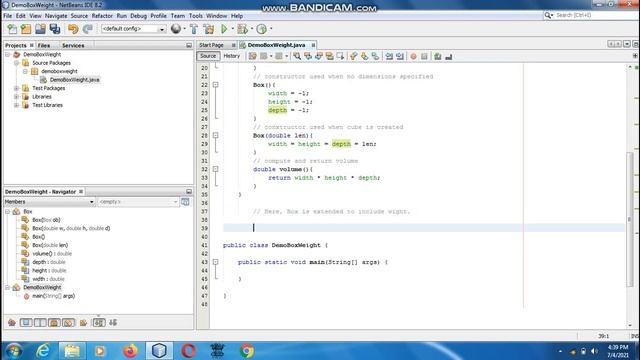Click the Profile Project clock icon

click(262, 29)
